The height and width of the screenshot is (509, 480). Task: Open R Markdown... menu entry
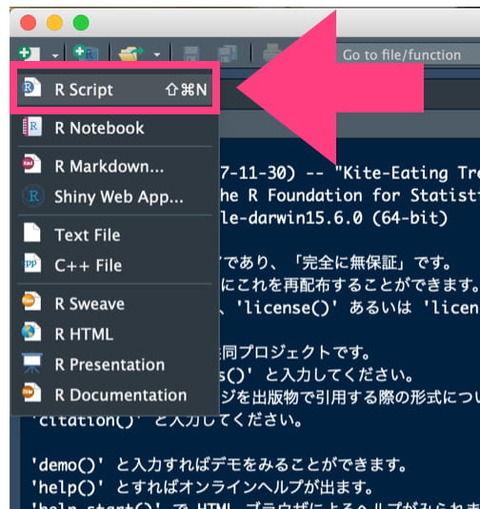[x=115, y=166]
